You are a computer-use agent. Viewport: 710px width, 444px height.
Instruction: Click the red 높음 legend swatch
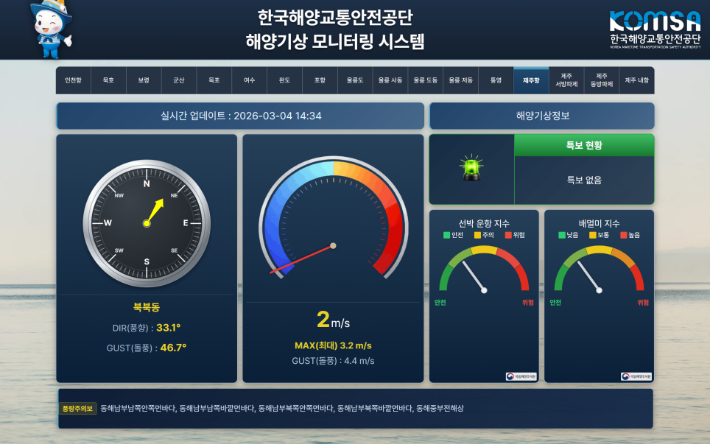[623, 235]
